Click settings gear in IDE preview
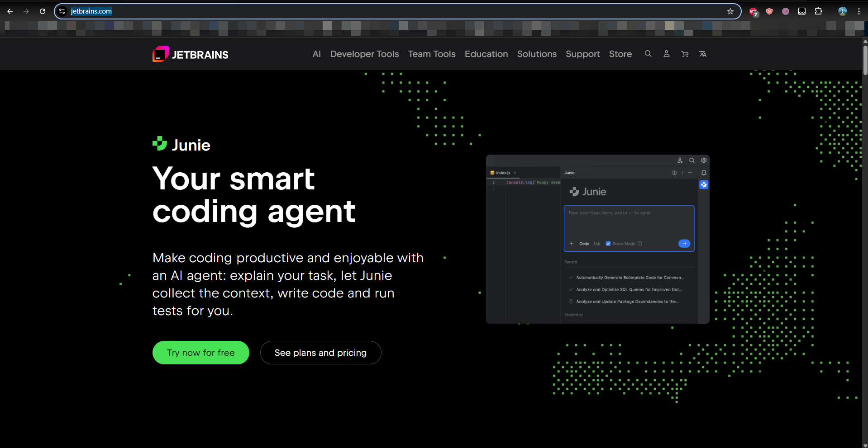 [x=704, y=160]
